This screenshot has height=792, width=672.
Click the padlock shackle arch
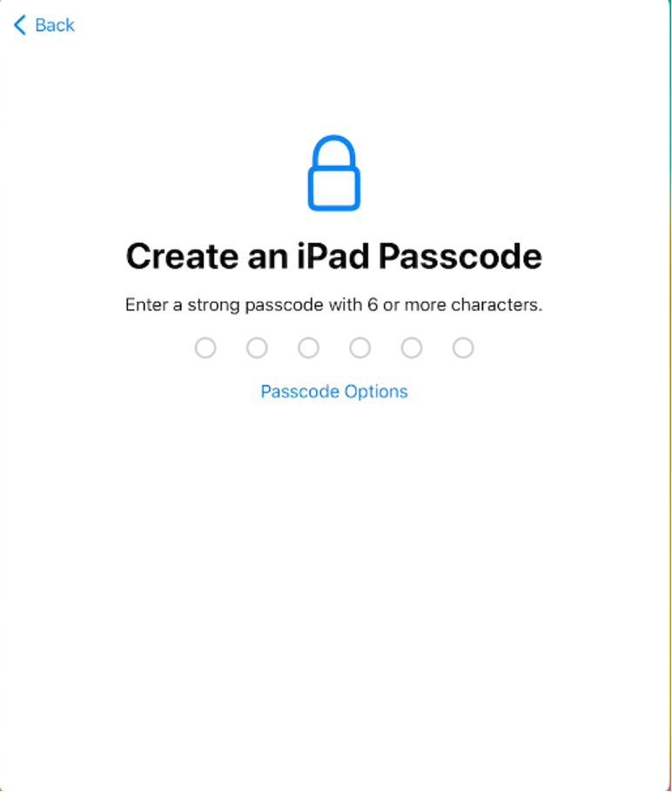334,151
